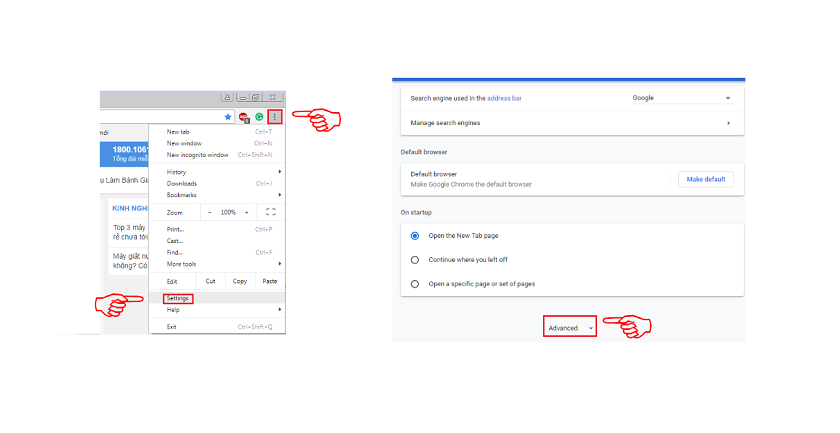This screenshot has height=433, width=840.
Task: Choose Print... in the menu
Action: coord(217,229)
